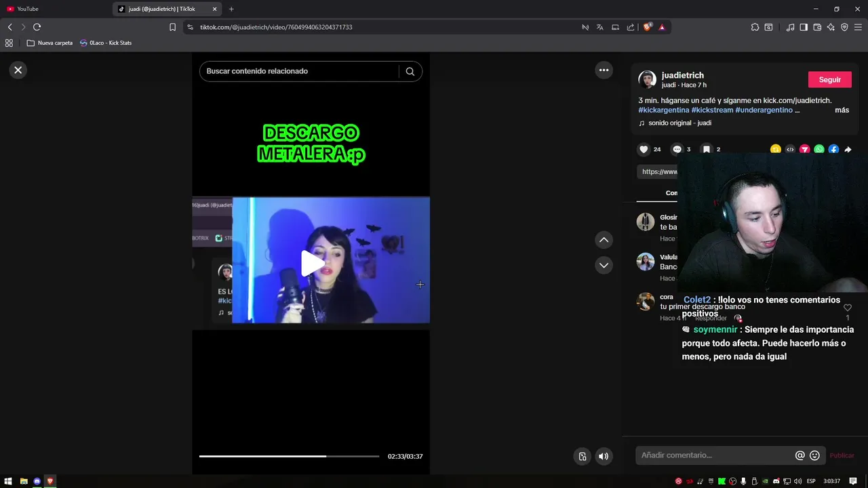
Task: Reload the current page
Action: [37, 27]
